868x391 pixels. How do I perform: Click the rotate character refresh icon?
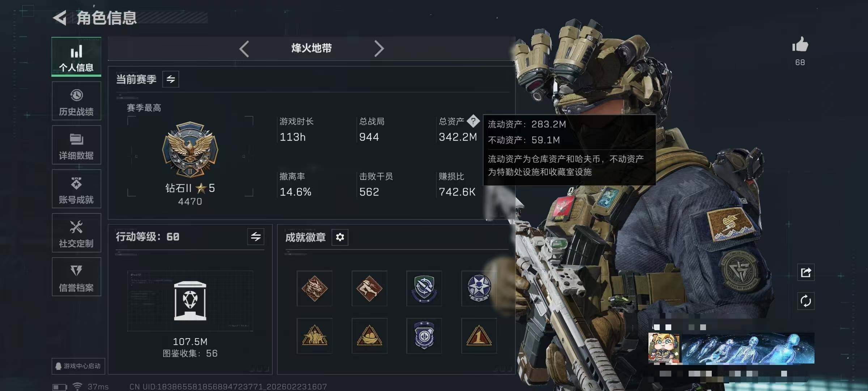click(806, 301)
